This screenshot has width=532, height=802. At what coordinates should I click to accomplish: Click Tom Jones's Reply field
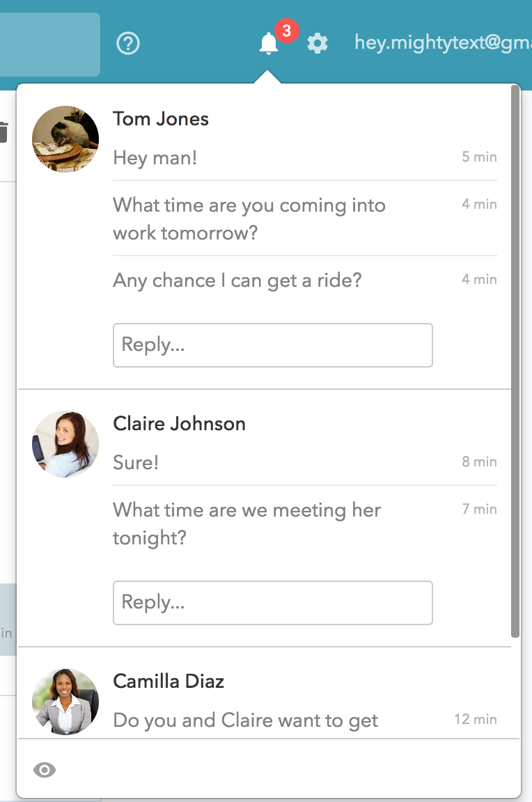272,345
